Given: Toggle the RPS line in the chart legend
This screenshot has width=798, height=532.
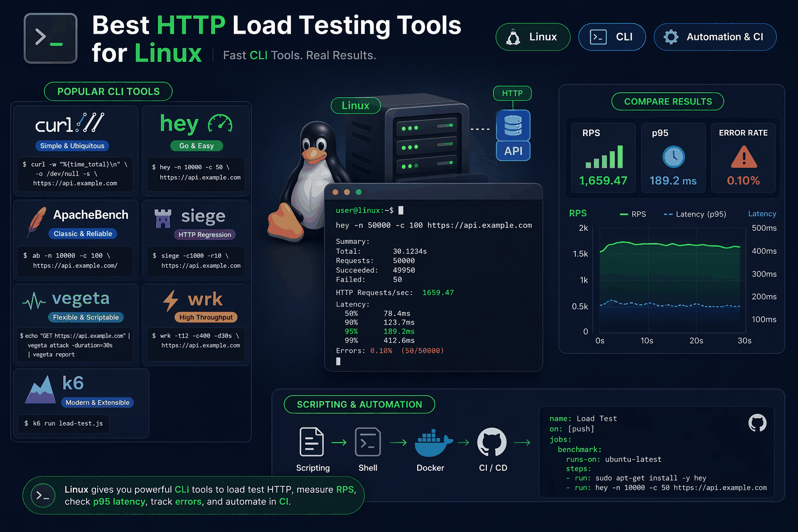Looking at the screenshot, I should click(x=633, y=214).
